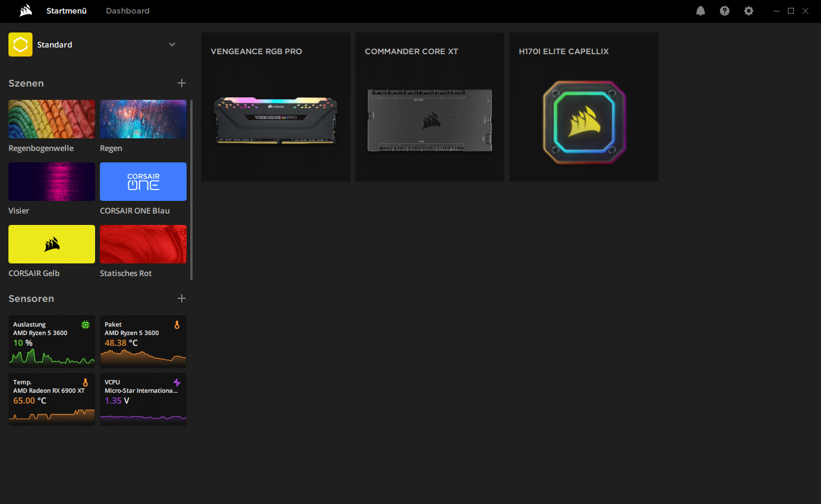
Task: Select the Regenbogenwelle scene thumbnail
Action: coord(52,119)
